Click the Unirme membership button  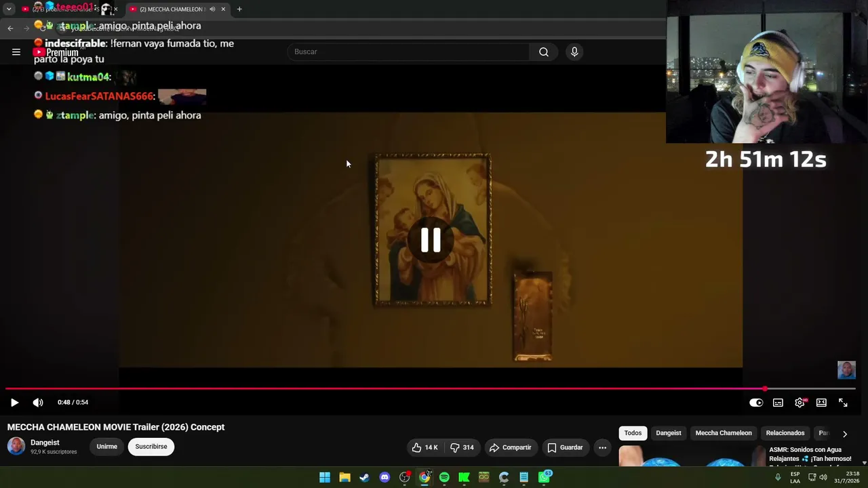(106, 447)
